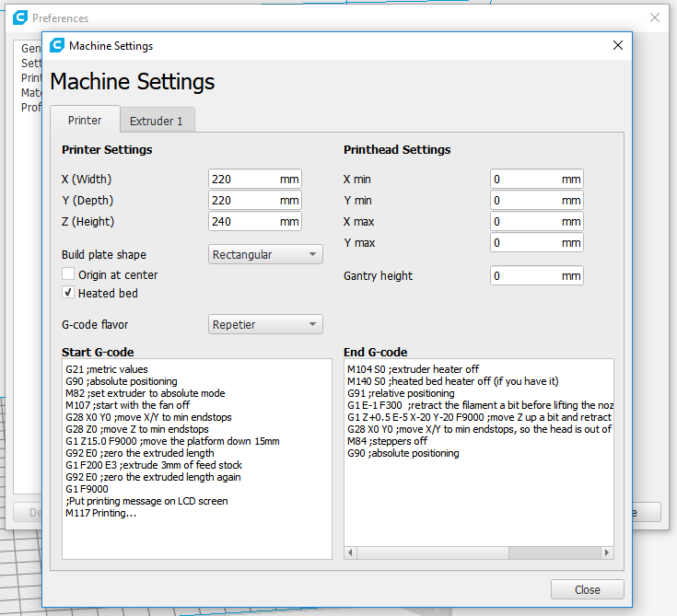Uncheck the Heated bed checkbox

68,293
